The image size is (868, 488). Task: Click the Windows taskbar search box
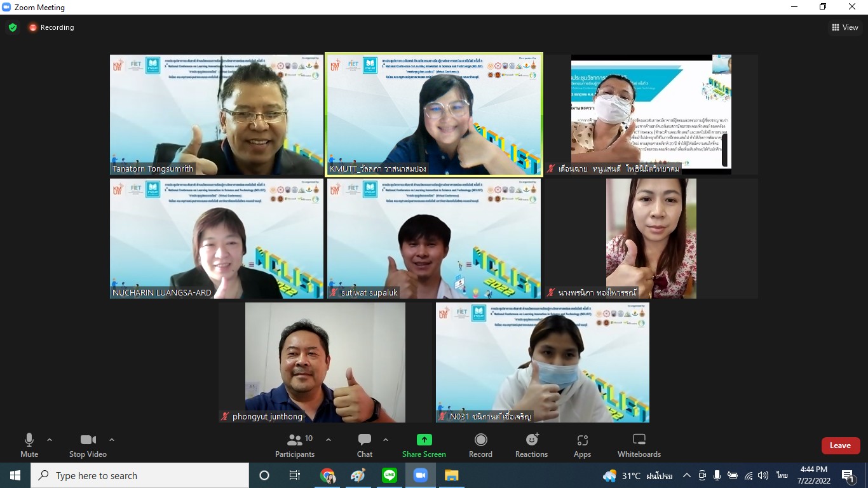pos(140,475)
